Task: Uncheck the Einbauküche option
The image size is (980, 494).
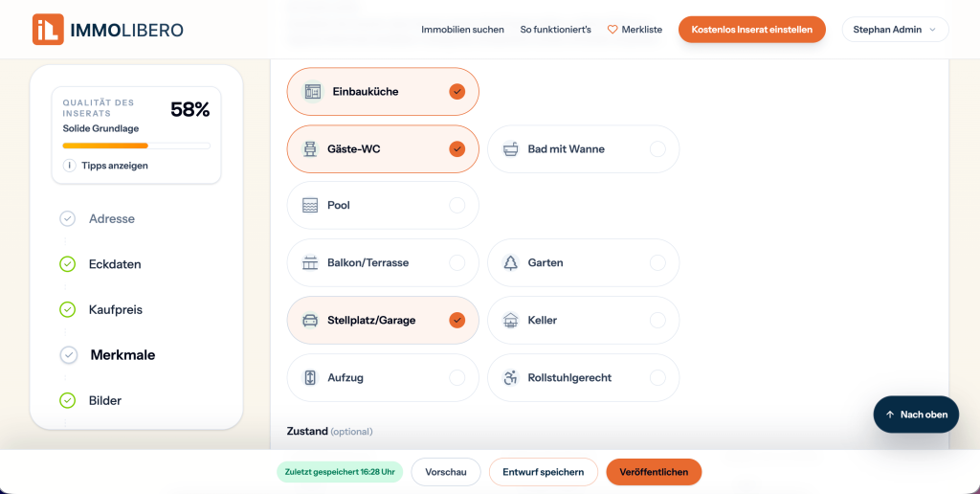Action: 457,92
